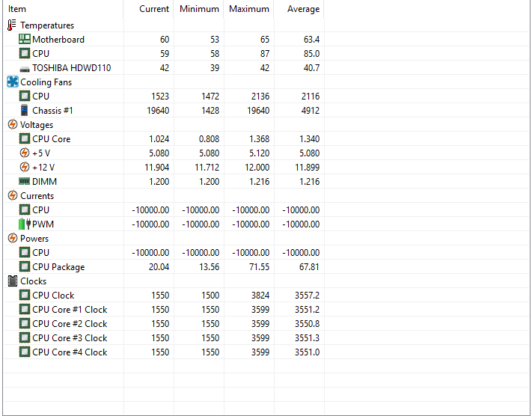Select the CPU Core #3 Clock label
The height and width of the screenshot is (416, 532).
[70, 338]
